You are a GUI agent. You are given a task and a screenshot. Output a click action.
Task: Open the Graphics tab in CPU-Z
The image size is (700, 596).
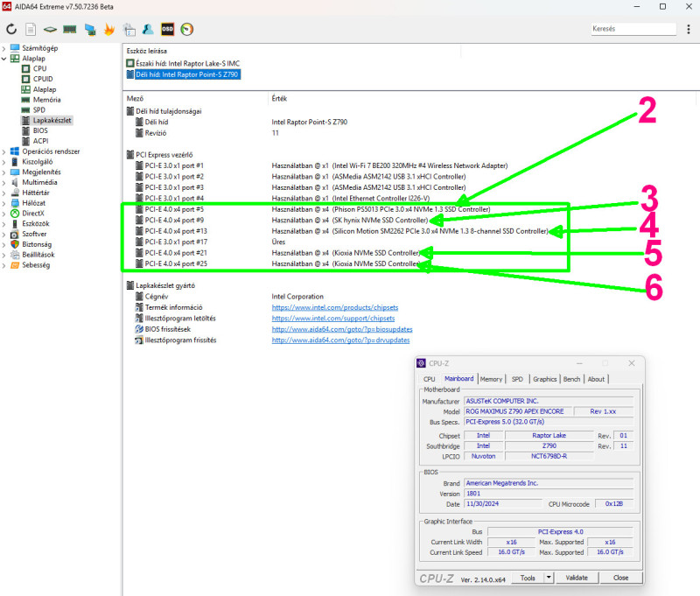coord(544,379)
